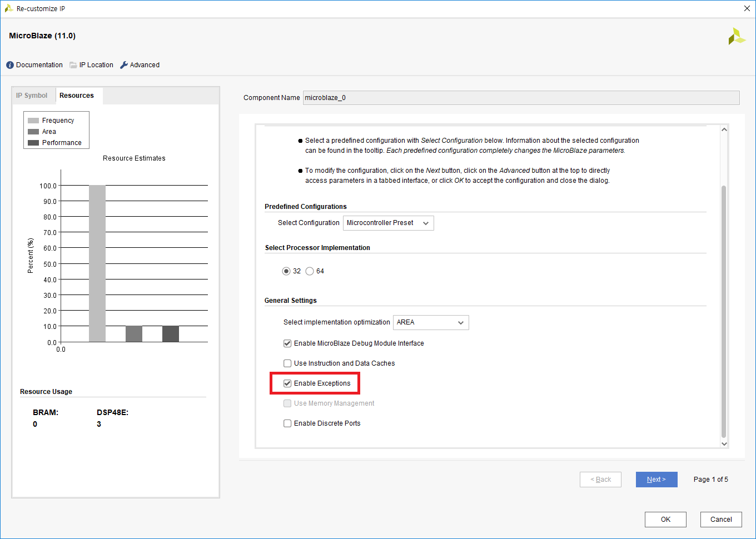Open the Advanced settings link text
This screenshot has width=756, height=539.
pyautogui.click(x=145, y=65)
